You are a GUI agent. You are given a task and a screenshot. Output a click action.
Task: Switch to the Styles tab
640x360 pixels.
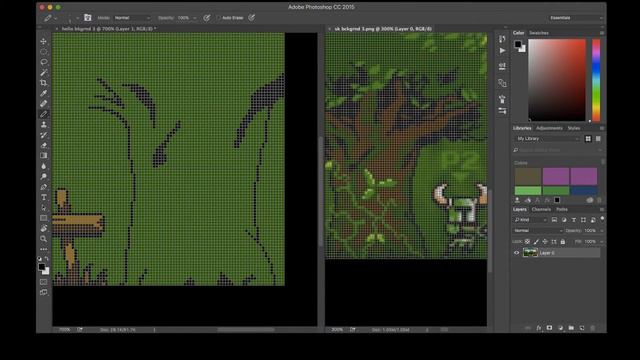click(x=574, y=128)
